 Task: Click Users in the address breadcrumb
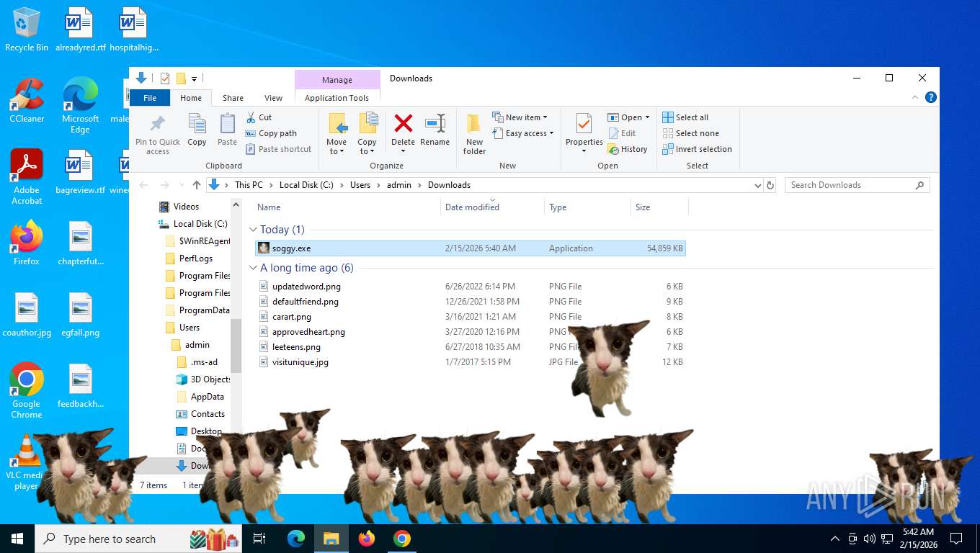[x=360, y=185]
